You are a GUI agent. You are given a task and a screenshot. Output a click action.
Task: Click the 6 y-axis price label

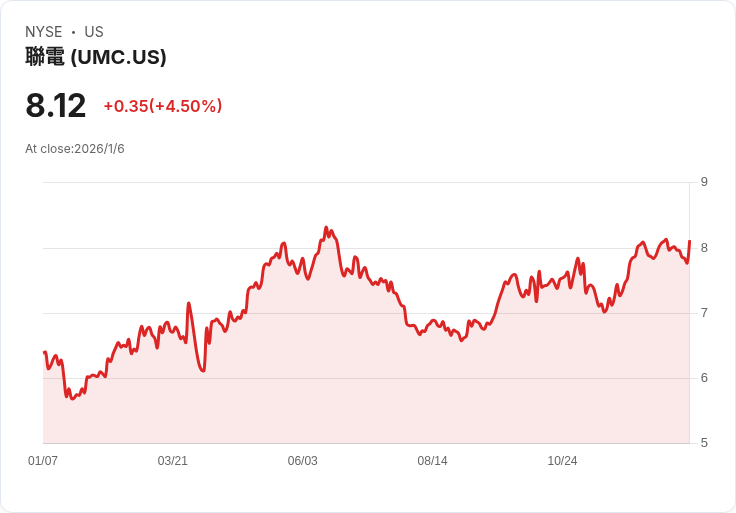pos(704,378)
